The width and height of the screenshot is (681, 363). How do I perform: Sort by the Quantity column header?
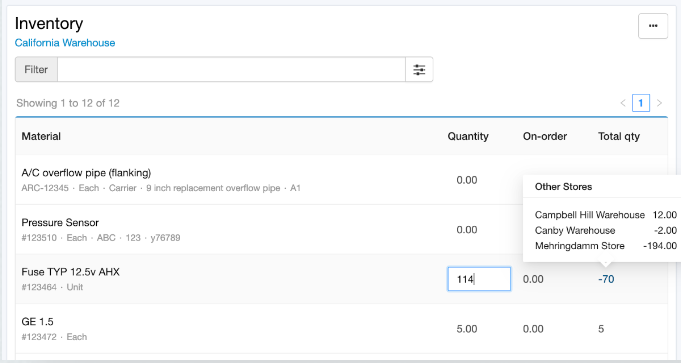tap(468, 136)
